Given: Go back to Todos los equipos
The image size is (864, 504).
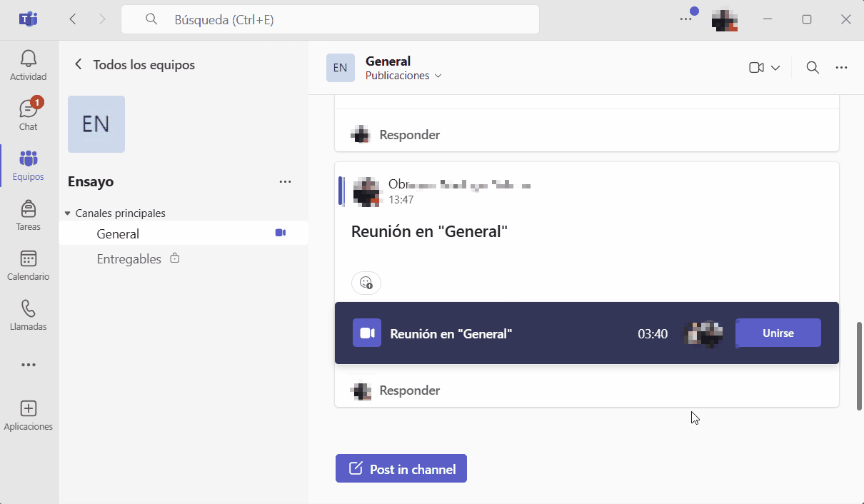Looking at the screenshot, I should point(79,65).
